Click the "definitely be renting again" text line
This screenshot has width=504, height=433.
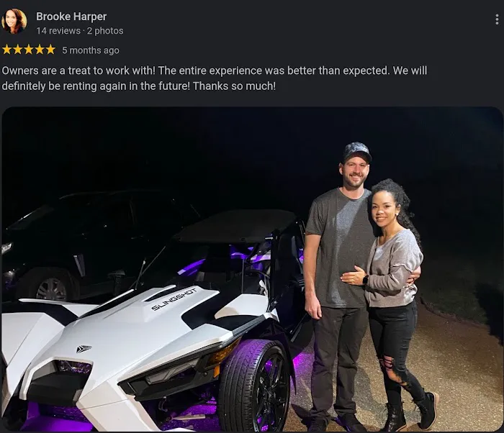(x=138, y=86)
